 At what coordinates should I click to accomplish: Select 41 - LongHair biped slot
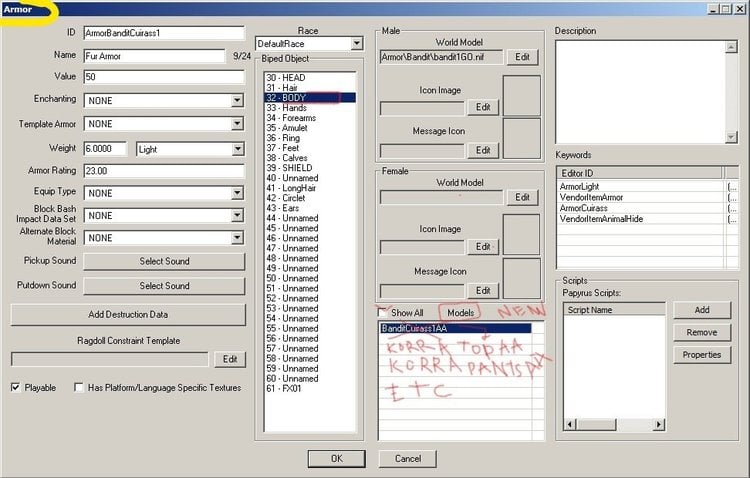coord(310,188)
